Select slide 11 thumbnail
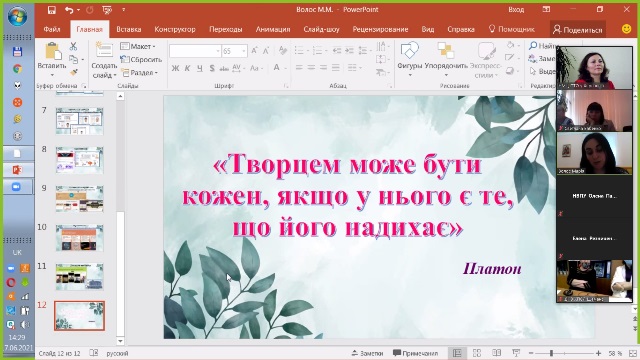The height and width of the screenshot is (360, 640). (x=80, y=277)
